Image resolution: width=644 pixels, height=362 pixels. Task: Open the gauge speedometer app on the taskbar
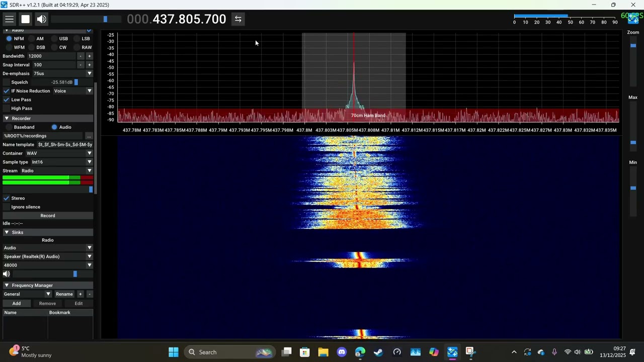click(397, 352)
